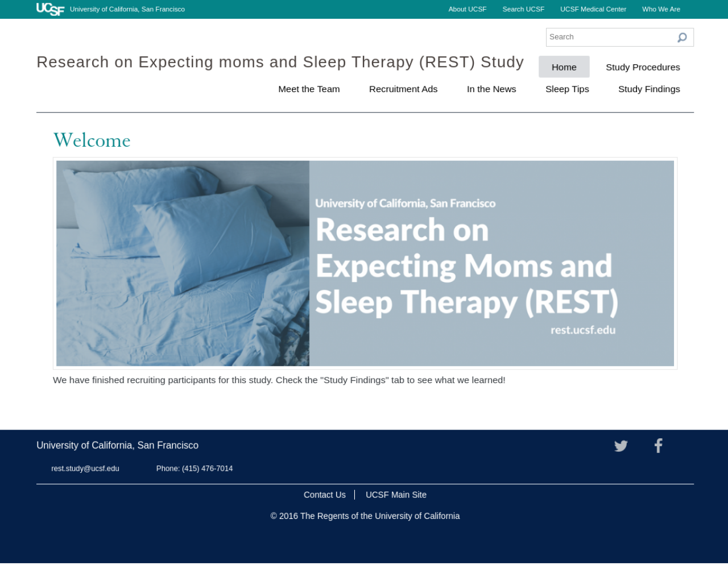728x582 pixels.
Task: Click the search magnifier icon
Action: [x=682, y=38]
